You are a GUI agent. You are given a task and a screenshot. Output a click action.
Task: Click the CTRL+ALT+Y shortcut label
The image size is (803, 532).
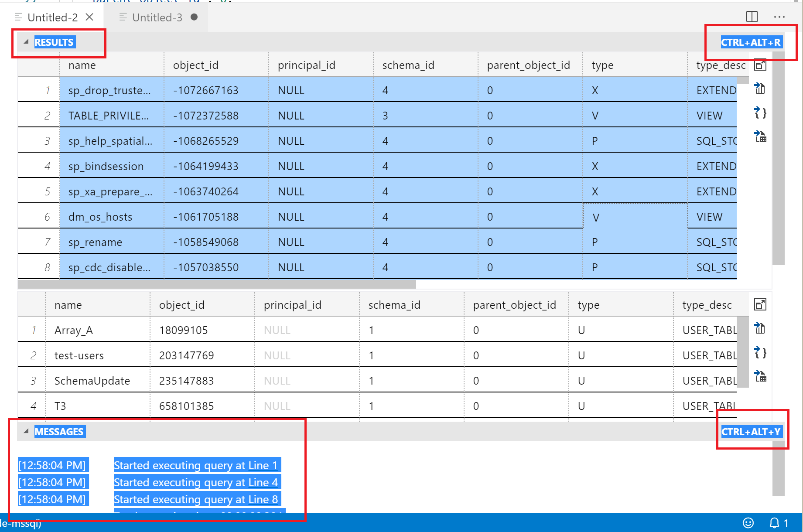[752, 431]
